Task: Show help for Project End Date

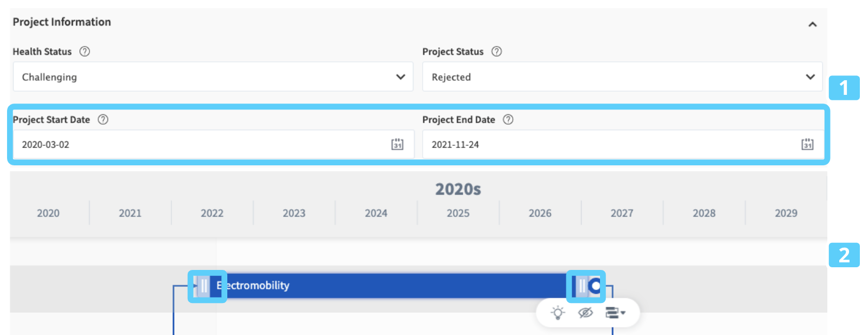Action: point(508,120)
